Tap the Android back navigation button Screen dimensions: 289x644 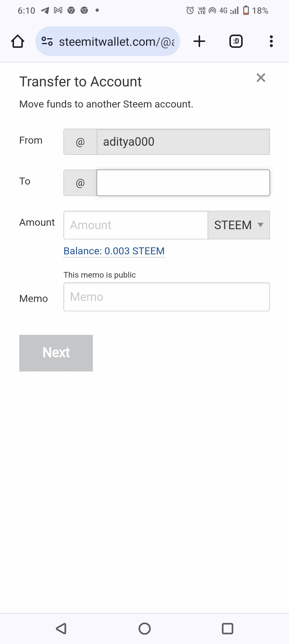coord(61,628)
